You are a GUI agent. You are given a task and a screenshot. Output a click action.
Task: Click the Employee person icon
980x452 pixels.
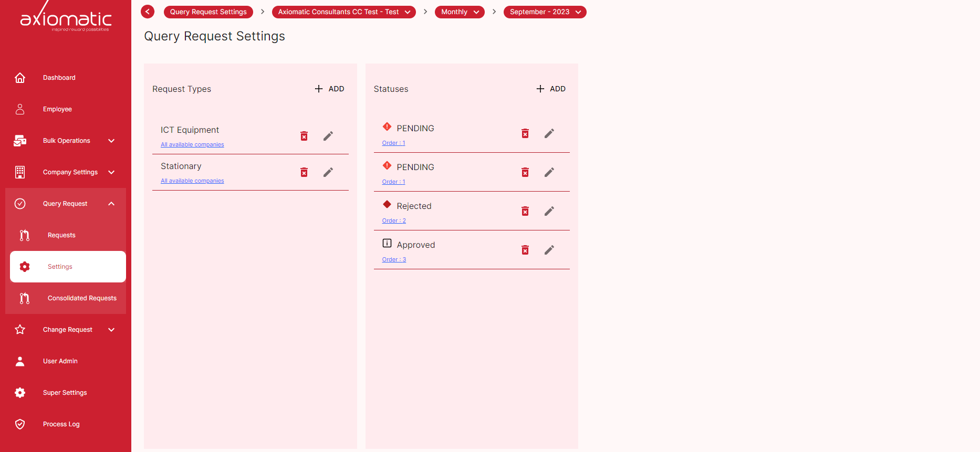pyautogui.click(x=20, y=109)
